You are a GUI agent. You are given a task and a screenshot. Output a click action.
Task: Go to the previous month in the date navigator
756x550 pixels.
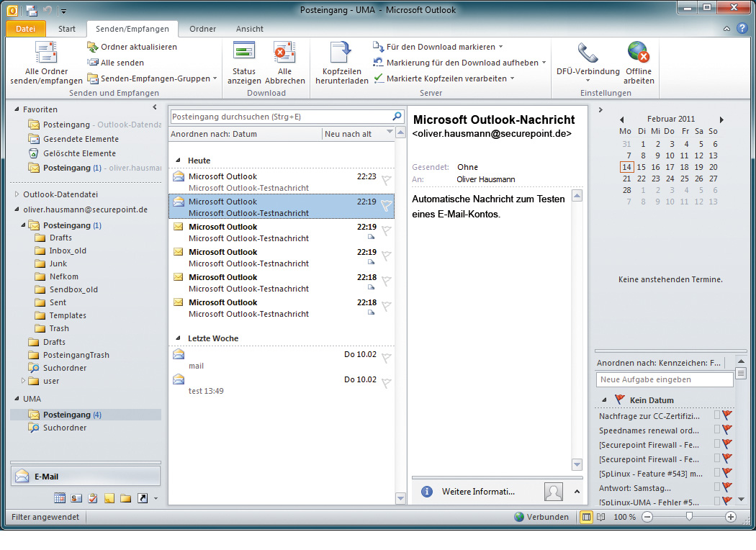(622, 120)
